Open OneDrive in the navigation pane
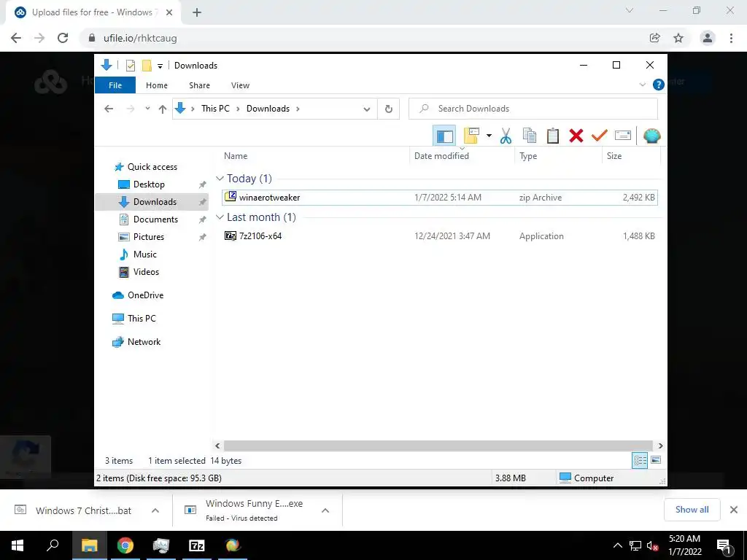The width and height of the screenshot is (747, 560). pos(138,295)
